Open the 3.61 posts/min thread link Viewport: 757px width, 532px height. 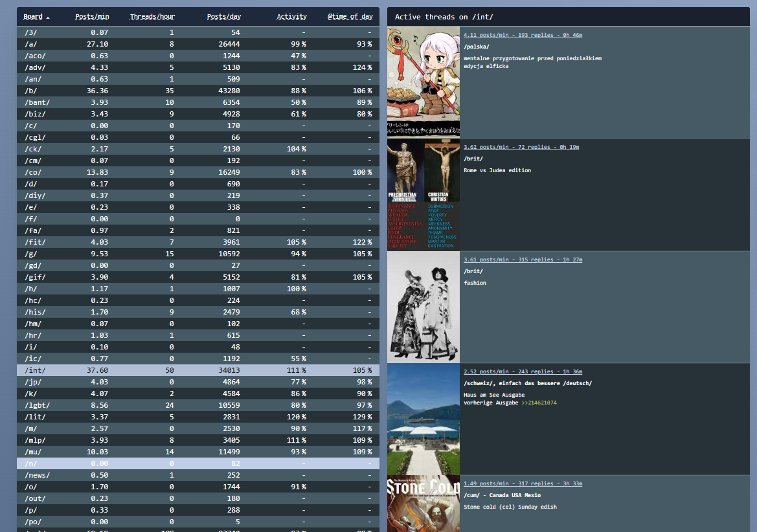pos(523,260)
